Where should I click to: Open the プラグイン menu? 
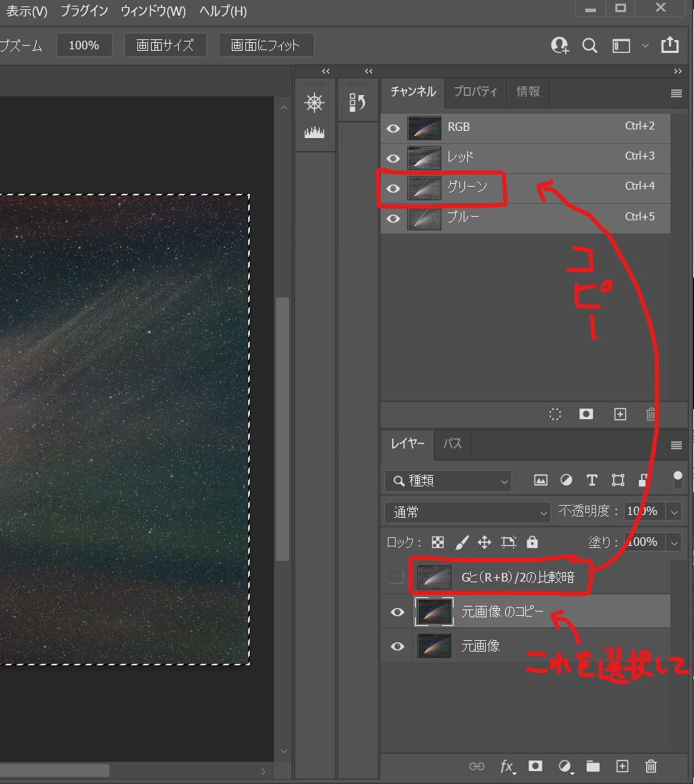[x=84, y=11]
